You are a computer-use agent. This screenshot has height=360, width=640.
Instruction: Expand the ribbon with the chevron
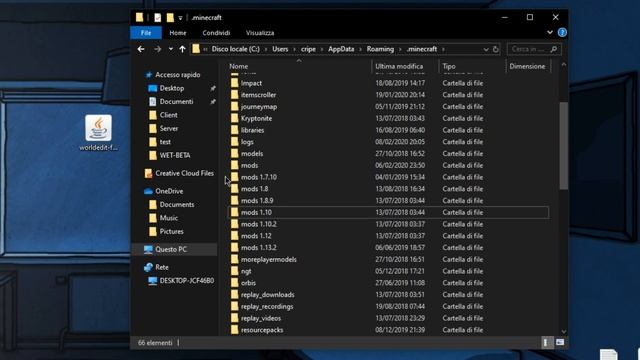point(550,33)
